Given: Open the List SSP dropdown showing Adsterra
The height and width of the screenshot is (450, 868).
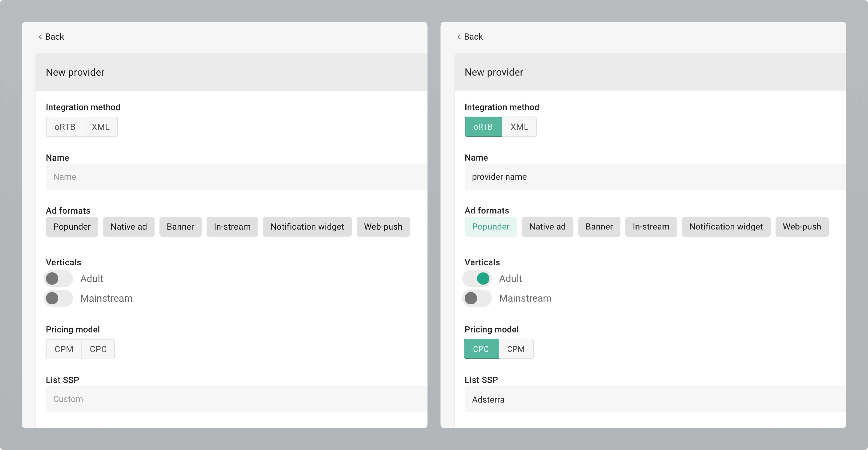Looking at the screenshot, I should 654,399.
